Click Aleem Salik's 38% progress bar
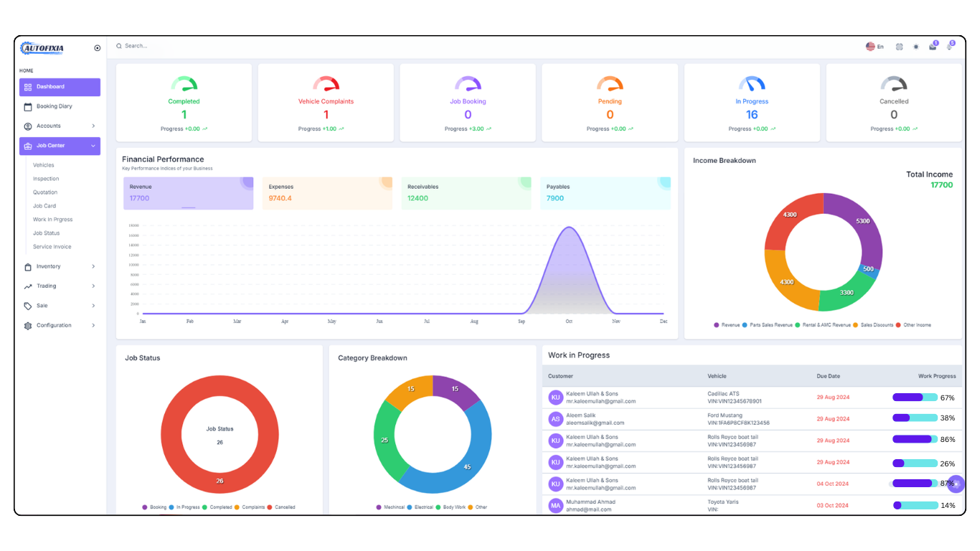This screenshot has width=980, height=551. pos(915,418)
